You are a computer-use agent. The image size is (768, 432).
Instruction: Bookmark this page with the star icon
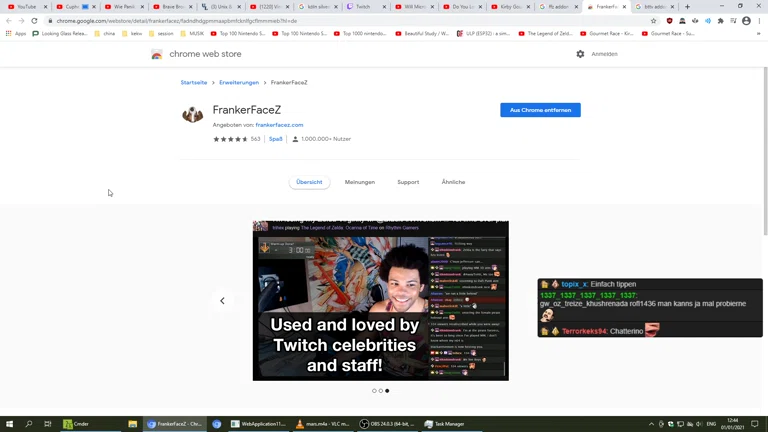pyautogui.click(x=654, y=21)
